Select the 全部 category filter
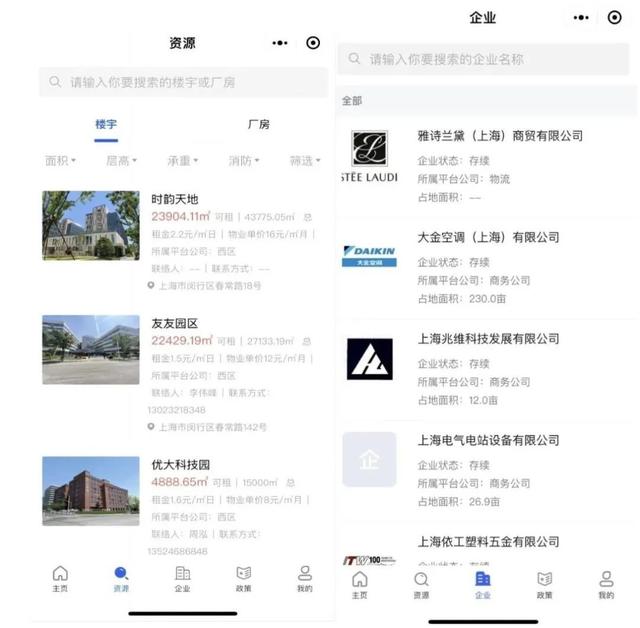This screenshot has width=640, height=628. click(352, 101)
